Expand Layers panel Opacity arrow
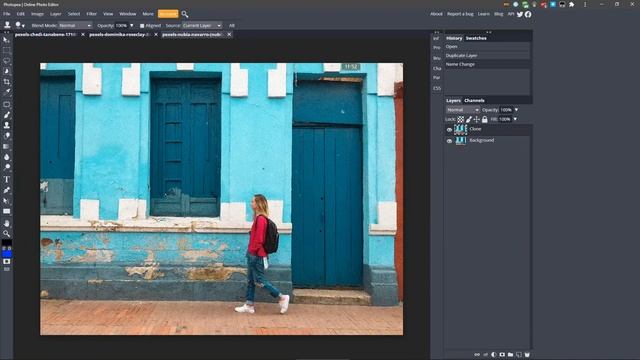This screenshot has height=360, width=640. [516, 110]
